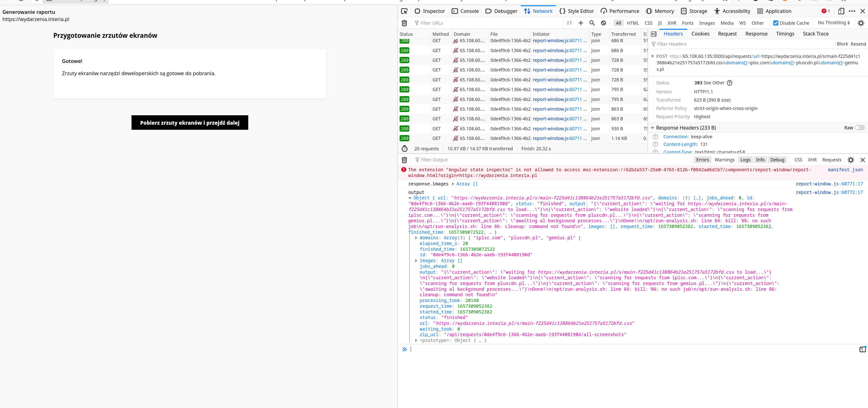Click Pobierz zrzuty ekranów i przejdź dalej
The height and width of the screenshot is (408, 868).
pyautogui.click(x=190, y=123)
